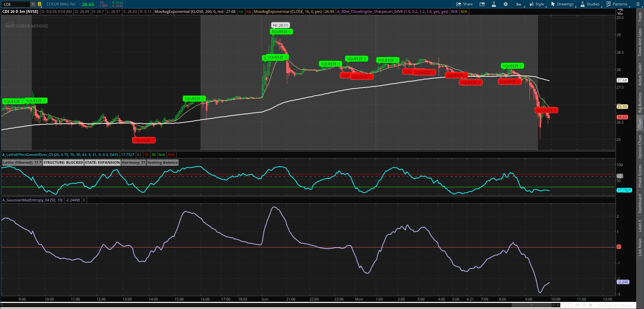Screen dimensions: 644x309
Task: Expand the CDE symbol selector dropdown arrow
Action: coord(33,4)
